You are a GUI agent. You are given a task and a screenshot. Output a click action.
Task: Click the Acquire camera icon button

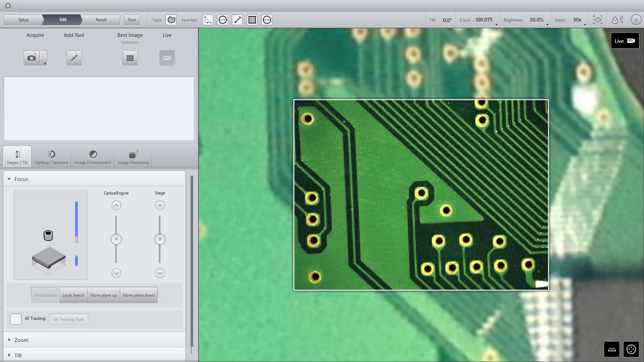[32, 58]
